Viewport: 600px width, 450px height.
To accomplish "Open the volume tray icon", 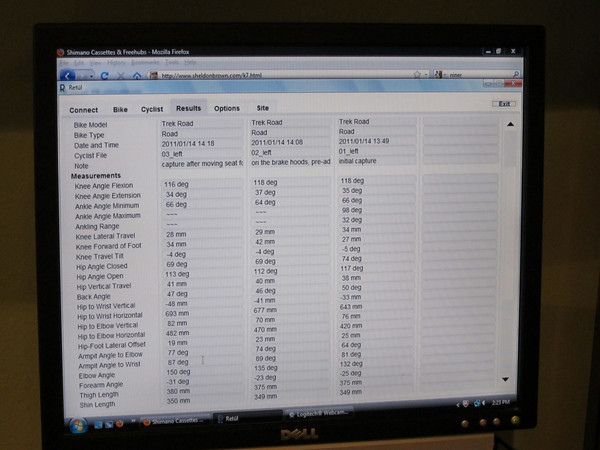I will pyautogui.click(x=484, y=403).
